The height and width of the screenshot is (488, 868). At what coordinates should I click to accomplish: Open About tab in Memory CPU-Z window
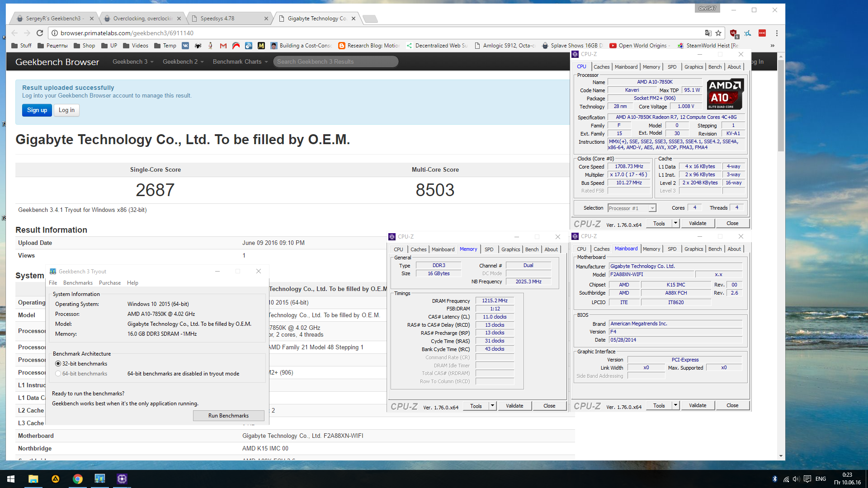point(551,249)
